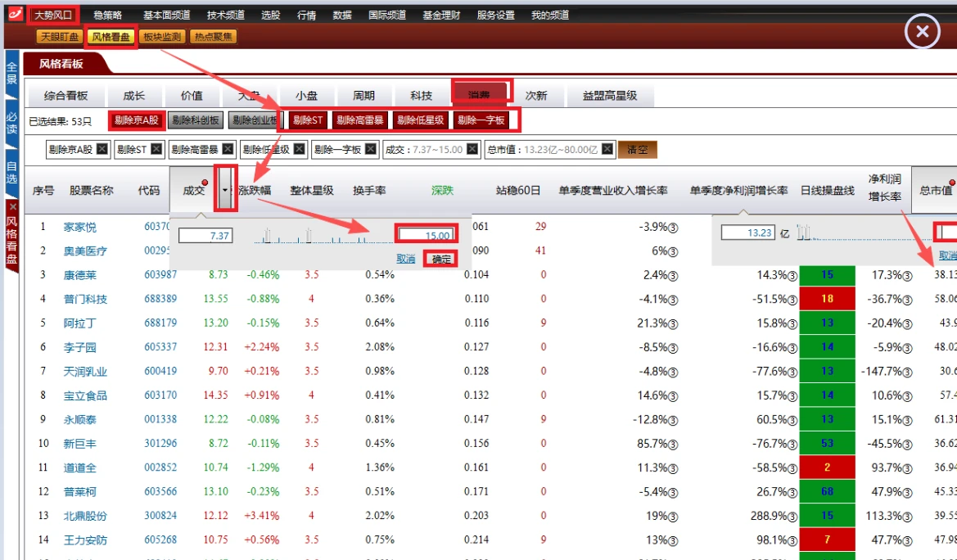This screenshot has height=560, width=957.
Task: Click the circled 3 icon beside 21.3%
Action: pyautogui.click(x=673, y=323)
